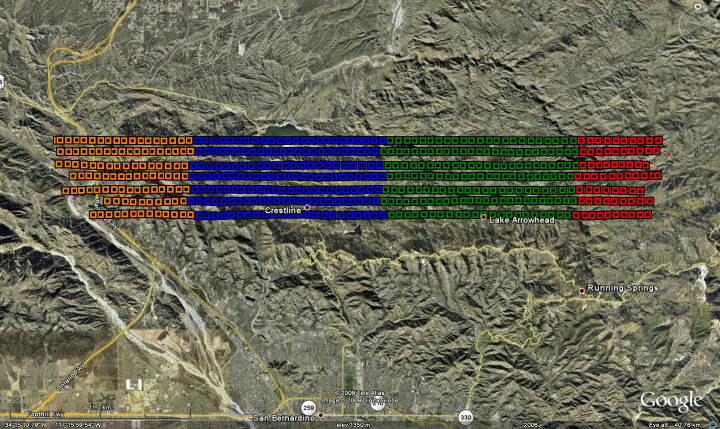Click the small round icon in top-right corner
720x429 pixels.
[x=697, y=7]
